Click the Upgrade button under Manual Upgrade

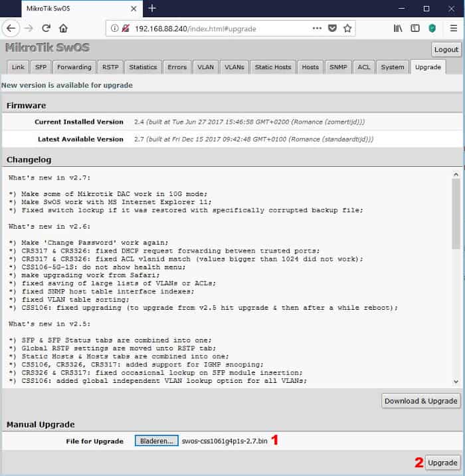(442, 463)
